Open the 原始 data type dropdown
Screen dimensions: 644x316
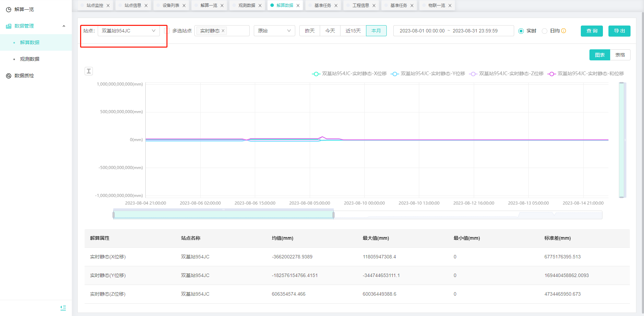coord(274,31)
